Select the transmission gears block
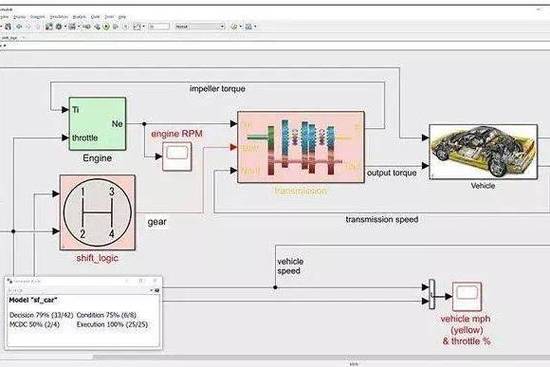Viewport: 550px width, 367px height. (x=301, y=147)
